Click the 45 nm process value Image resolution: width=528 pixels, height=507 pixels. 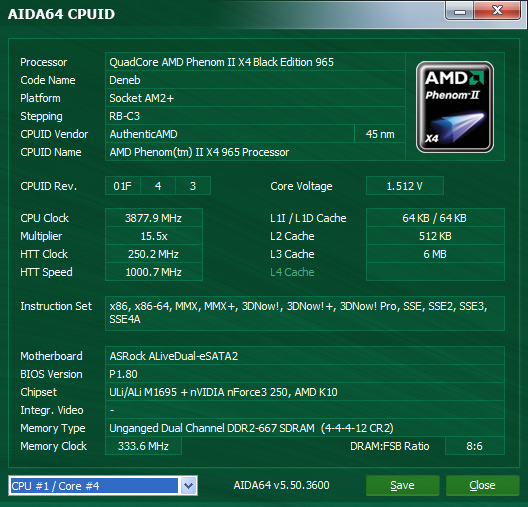pyautogui.click(x=380, y=134)
